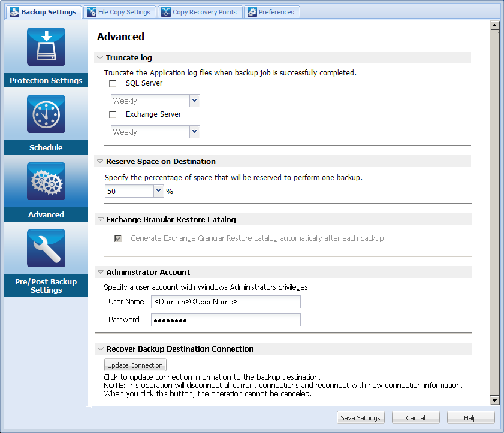Switch to the File Copy Settings tab

point(119,11)
